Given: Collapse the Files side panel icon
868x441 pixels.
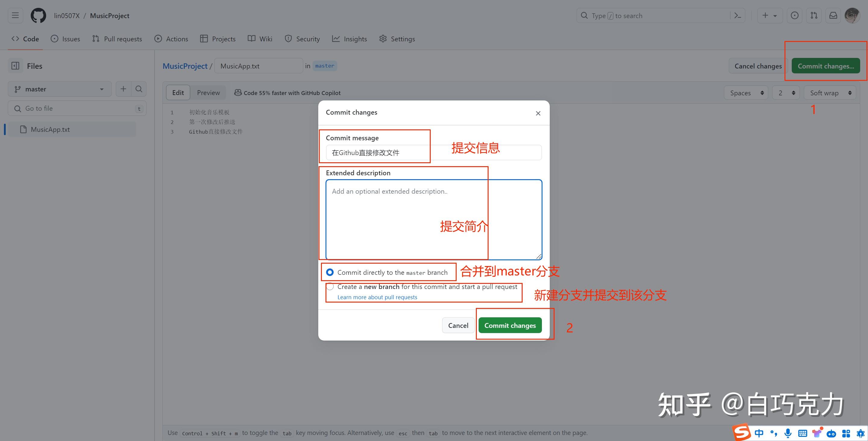Looking at the screenshot, I should pyautogui.click(x=15, y=66).
